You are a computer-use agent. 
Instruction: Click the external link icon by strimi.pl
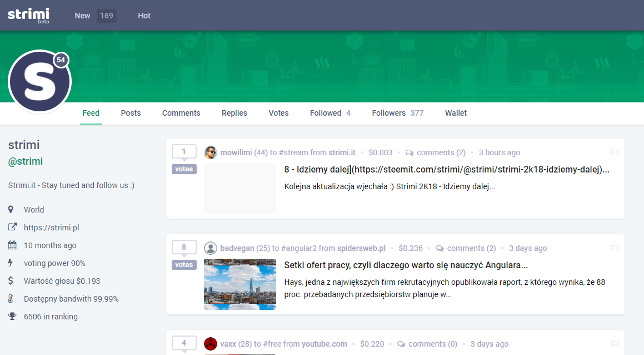[x=12, y=226]
